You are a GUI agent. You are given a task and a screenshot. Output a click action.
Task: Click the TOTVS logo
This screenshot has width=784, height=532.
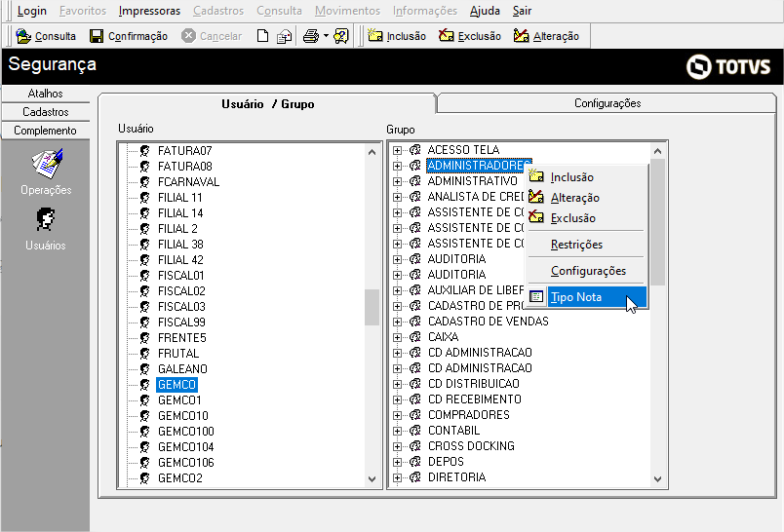tap(728, 66)
